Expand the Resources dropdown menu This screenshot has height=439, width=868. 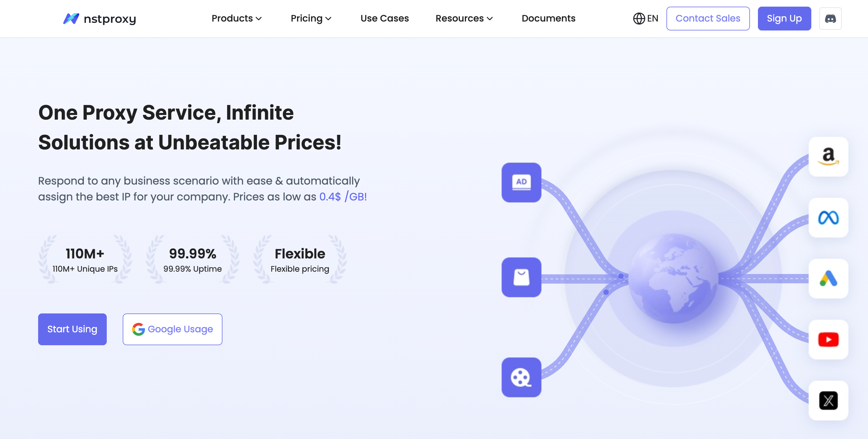(x=464, y=19)
